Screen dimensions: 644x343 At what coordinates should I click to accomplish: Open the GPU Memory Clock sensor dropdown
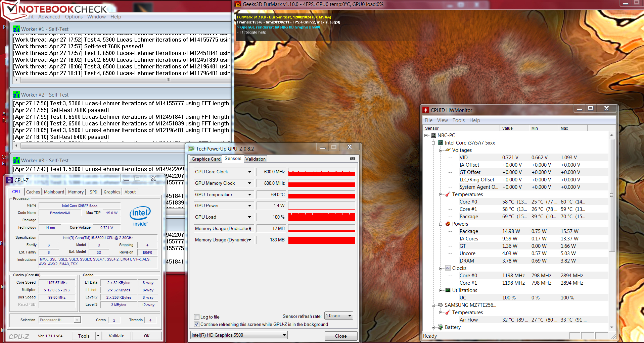pos(249,183)
